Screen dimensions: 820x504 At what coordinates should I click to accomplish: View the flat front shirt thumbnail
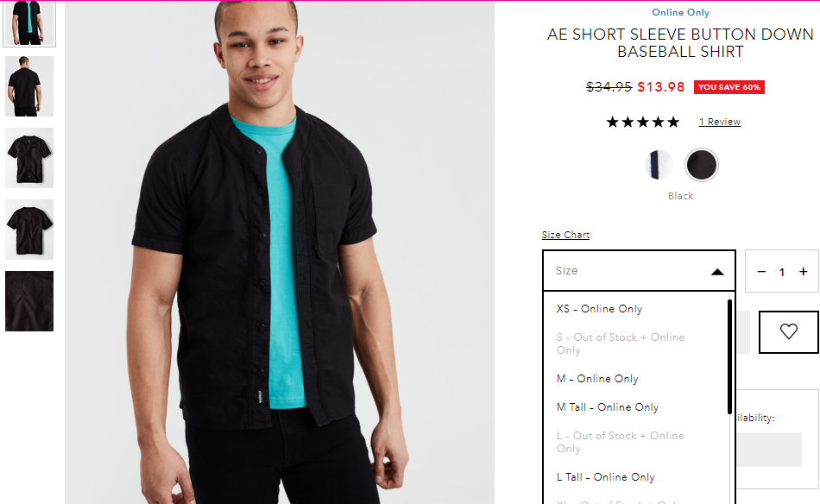click(29, 158)
